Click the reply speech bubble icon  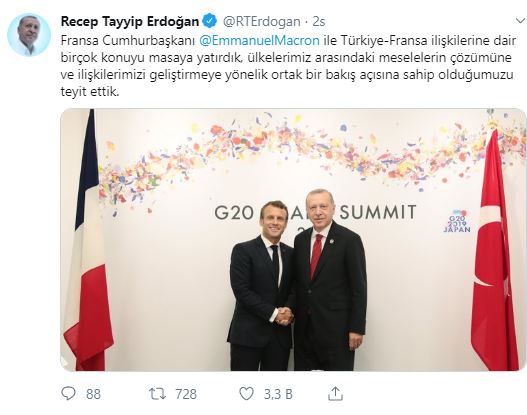pos(69,393)
